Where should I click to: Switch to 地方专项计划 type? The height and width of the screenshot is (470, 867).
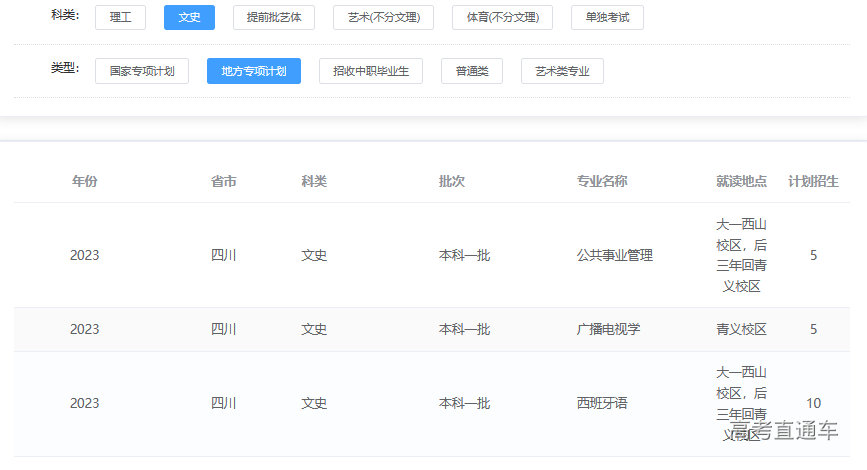pos(254,71)
